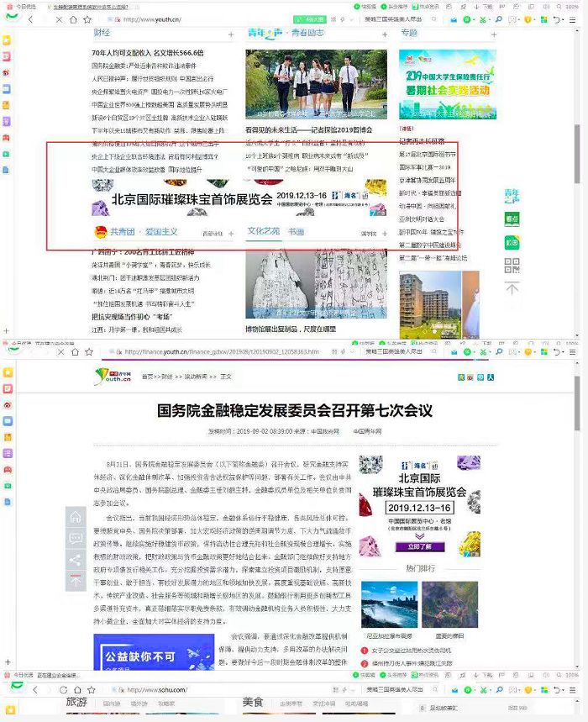Open home page from the sohu.com window toolbar
Screen dimensions: 588x722
[77, 690]
